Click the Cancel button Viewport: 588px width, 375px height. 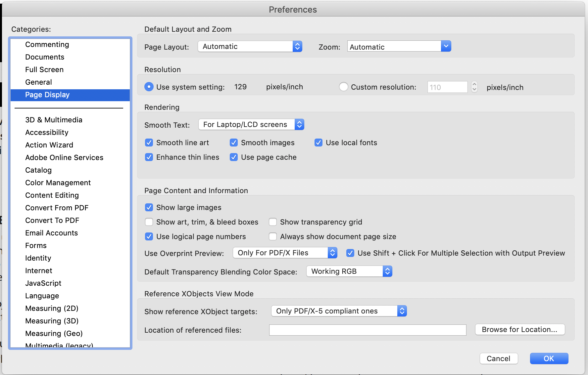coord(499,358)
